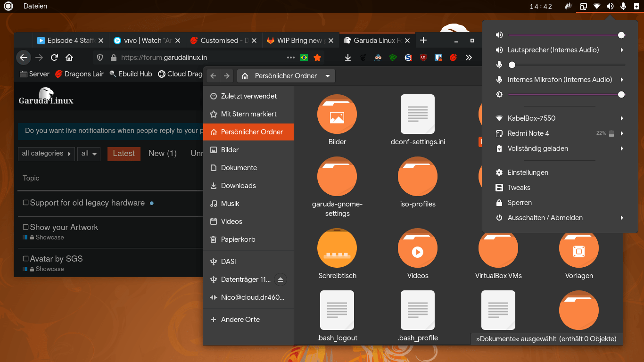Adjust the microphone level slider
The height and width of the screenshot is (362, 644).
click(567, 65)
